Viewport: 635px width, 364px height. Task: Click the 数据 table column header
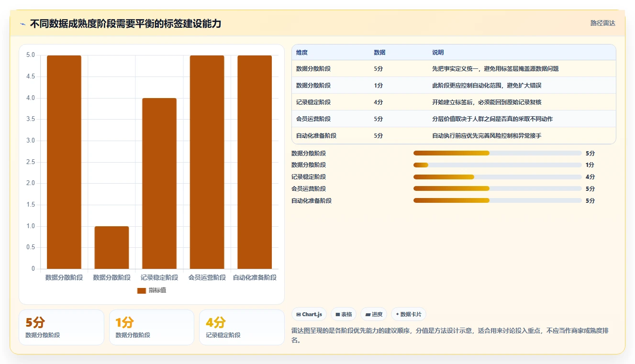(x=379, y=53)
